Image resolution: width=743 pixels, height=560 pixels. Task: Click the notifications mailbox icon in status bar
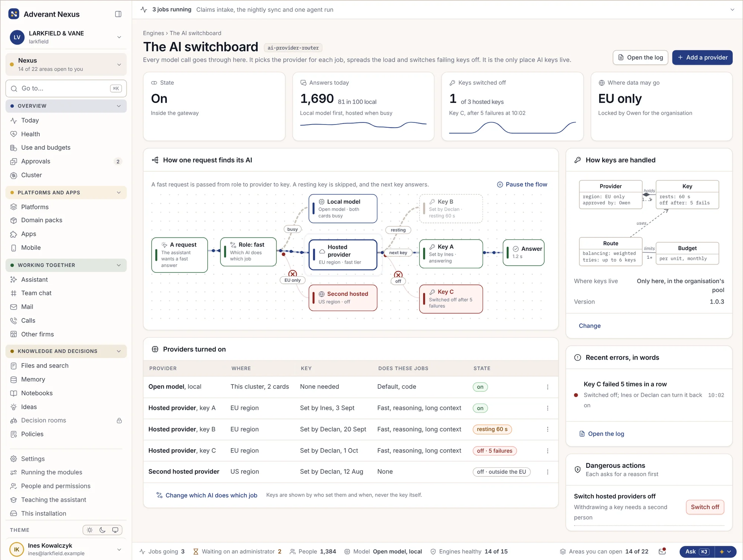coord(662,551)
